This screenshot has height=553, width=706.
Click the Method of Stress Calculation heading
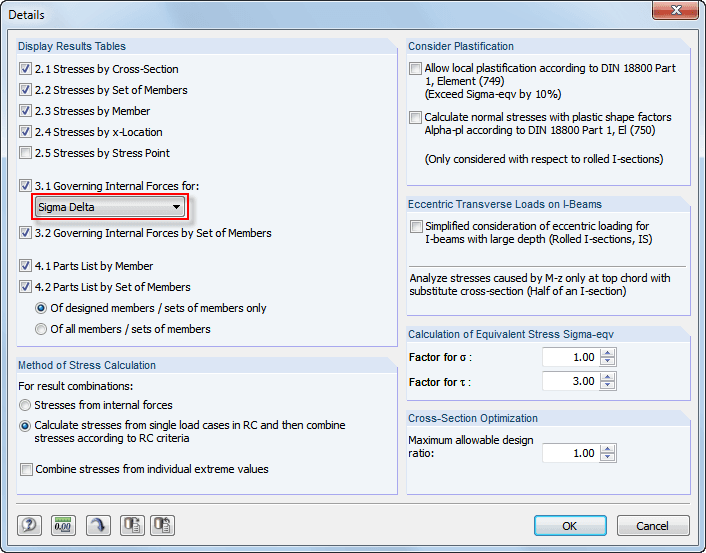point(86,365)
